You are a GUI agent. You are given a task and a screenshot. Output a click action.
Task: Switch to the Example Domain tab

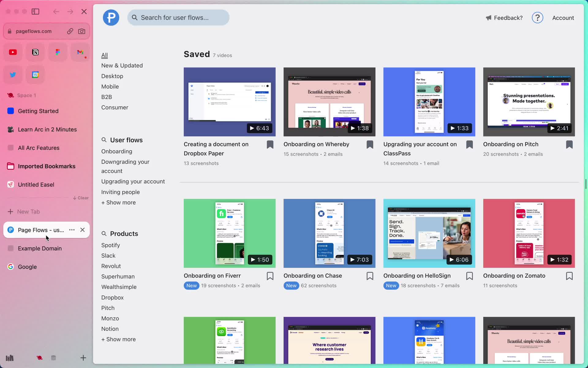point(47,248)
